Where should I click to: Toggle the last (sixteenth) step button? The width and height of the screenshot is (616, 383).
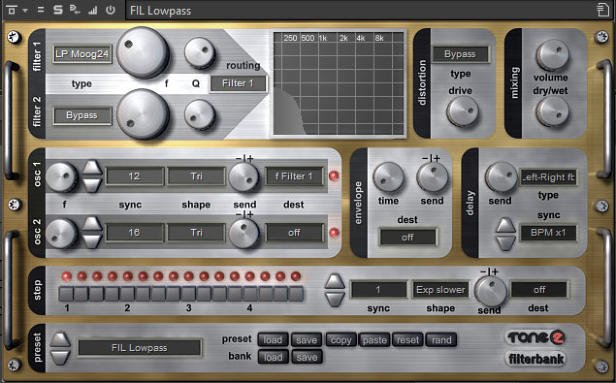(x=296, y=294)
